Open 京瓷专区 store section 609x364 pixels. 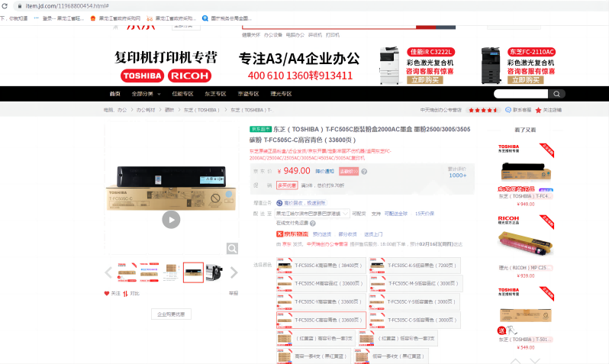point(248,94)
